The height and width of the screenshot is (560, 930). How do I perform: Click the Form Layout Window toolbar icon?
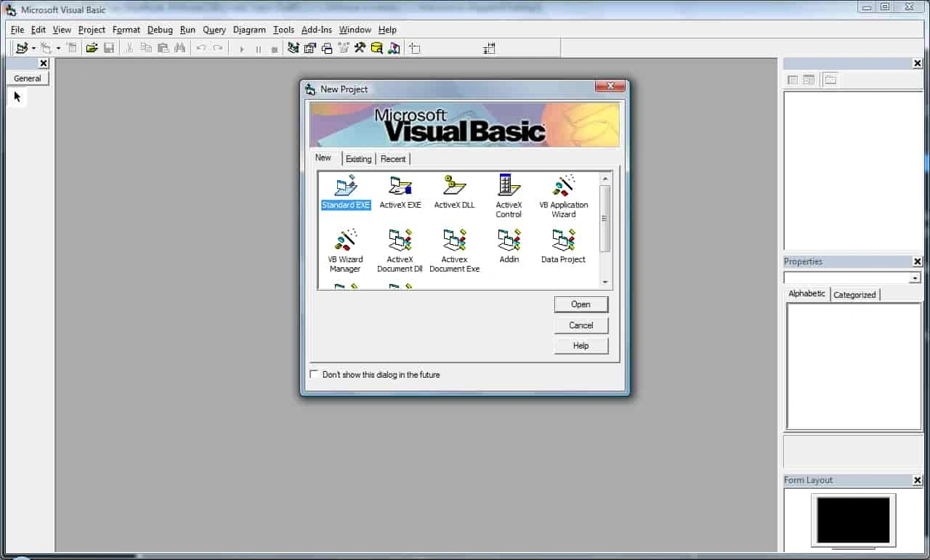point(327,48)
